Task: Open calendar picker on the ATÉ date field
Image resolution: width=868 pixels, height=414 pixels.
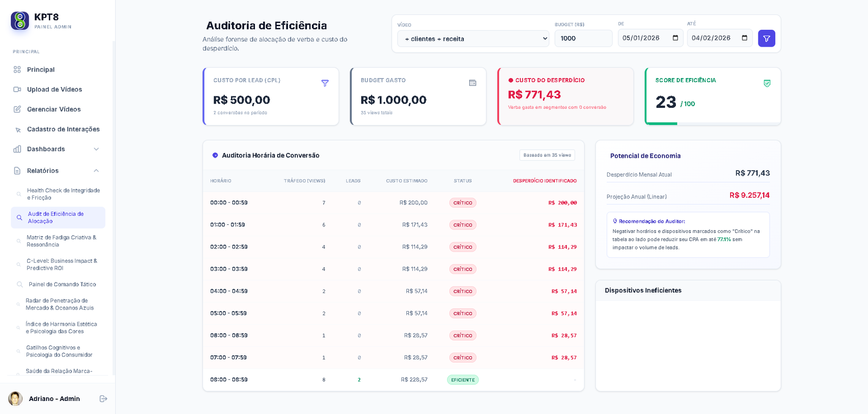Action: click(744, 38)
